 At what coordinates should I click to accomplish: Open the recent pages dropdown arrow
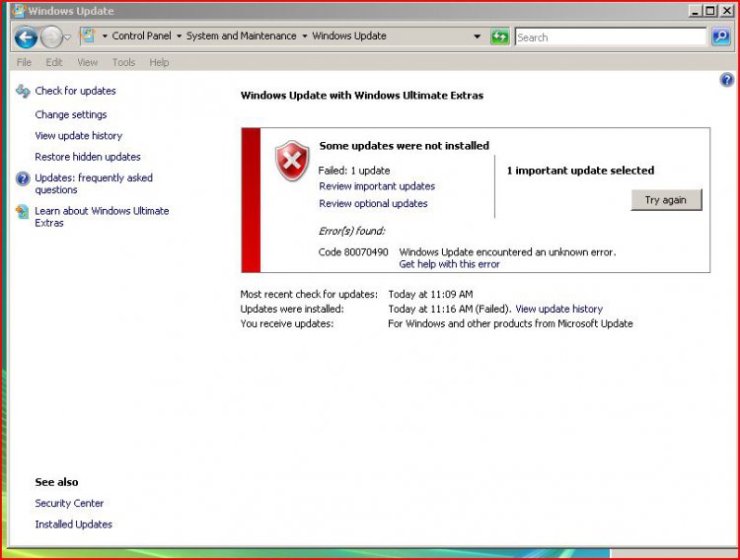point(67,37)
